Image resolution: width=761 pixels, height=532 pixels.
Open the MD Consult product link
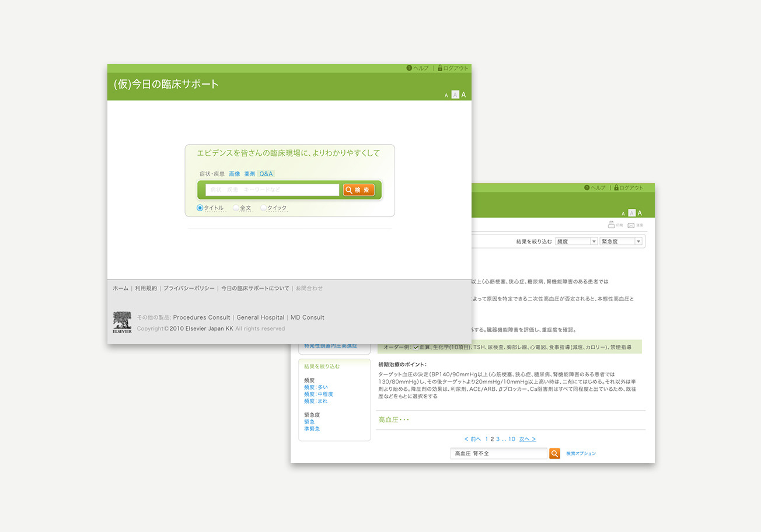pyautogui.click(x=308, y=317)
